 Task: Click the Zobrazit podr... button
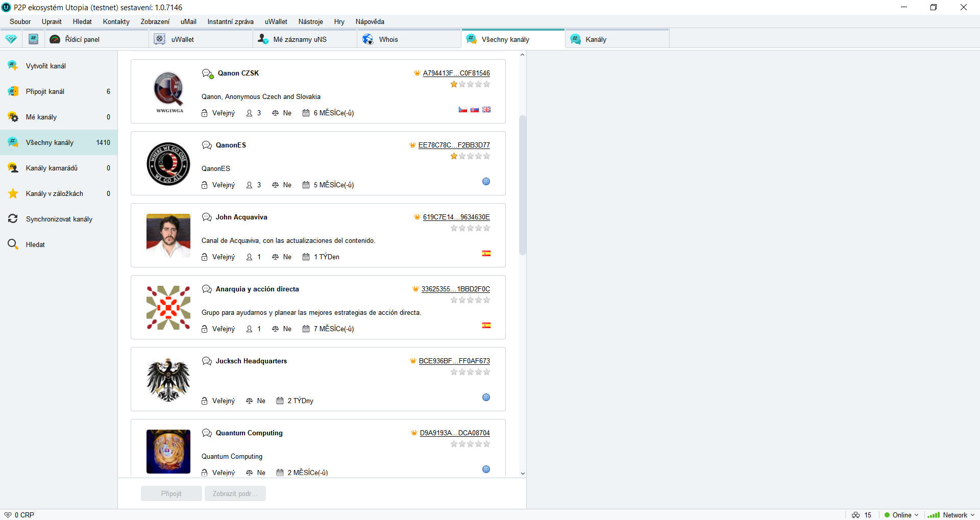tap(235, 493)
